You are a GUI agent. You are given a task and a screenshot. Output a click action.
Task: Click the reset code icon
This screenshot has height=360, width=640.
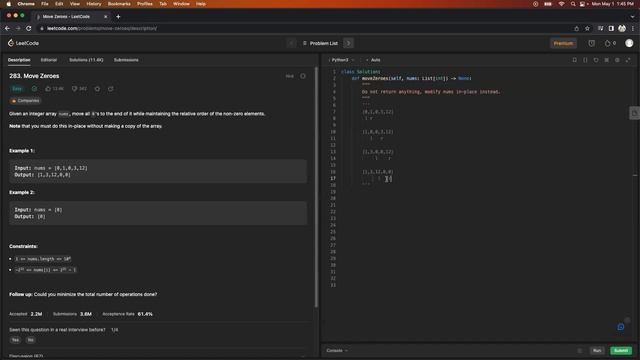coord(596,60)
